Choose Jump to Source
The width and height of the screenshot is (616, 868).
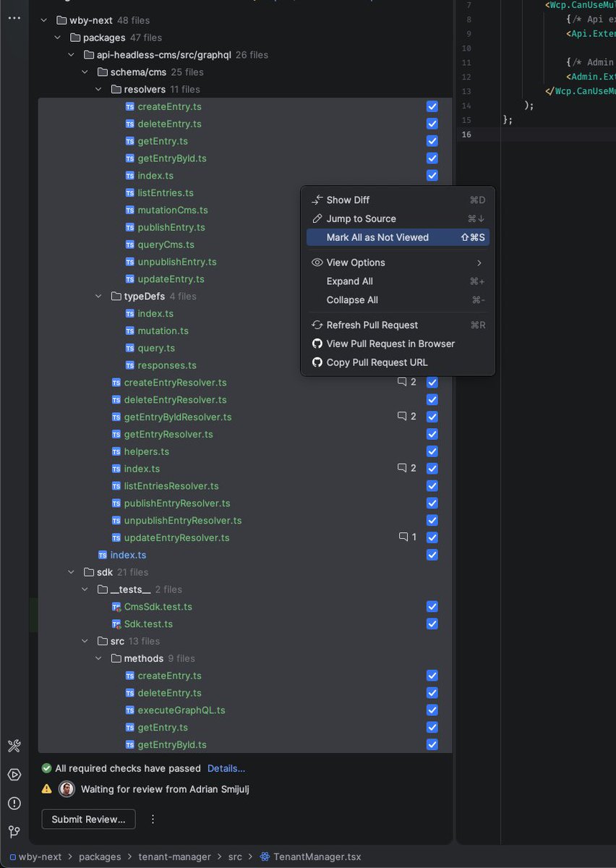click(x=398, y=218)
